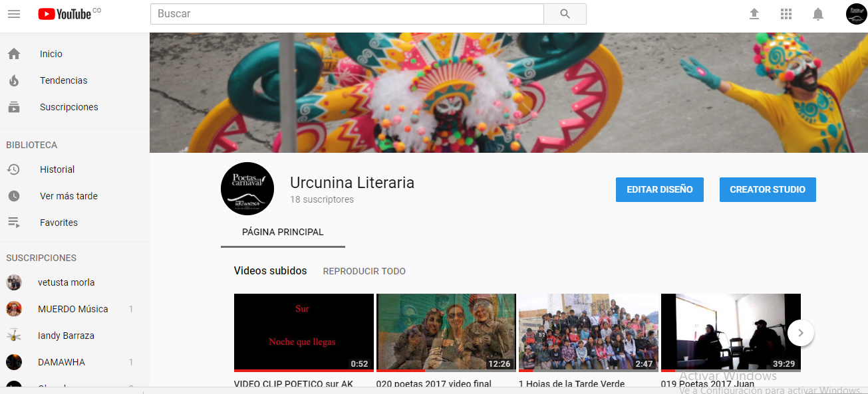The image size is (868, 394).
Task: Open the 39:29 video thumbnail
Action: tap(731, 332)
